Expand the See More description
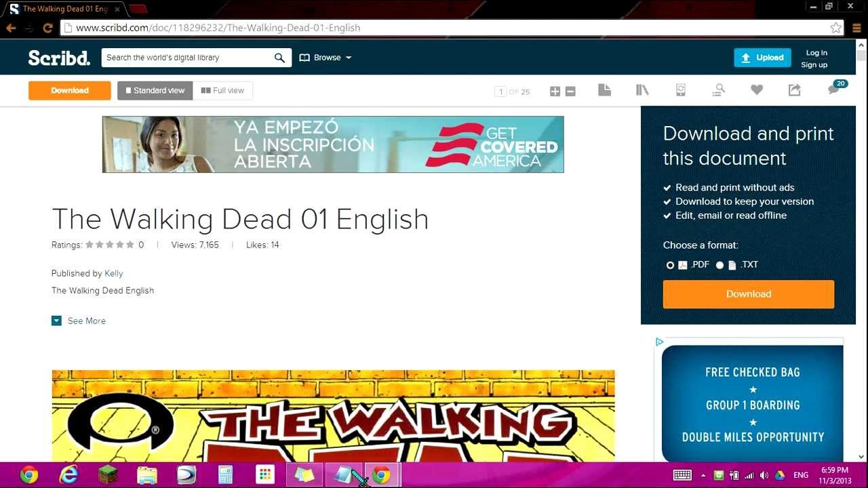Image resolution: width=868 pixels, height=488 pixels. point(79,321)
